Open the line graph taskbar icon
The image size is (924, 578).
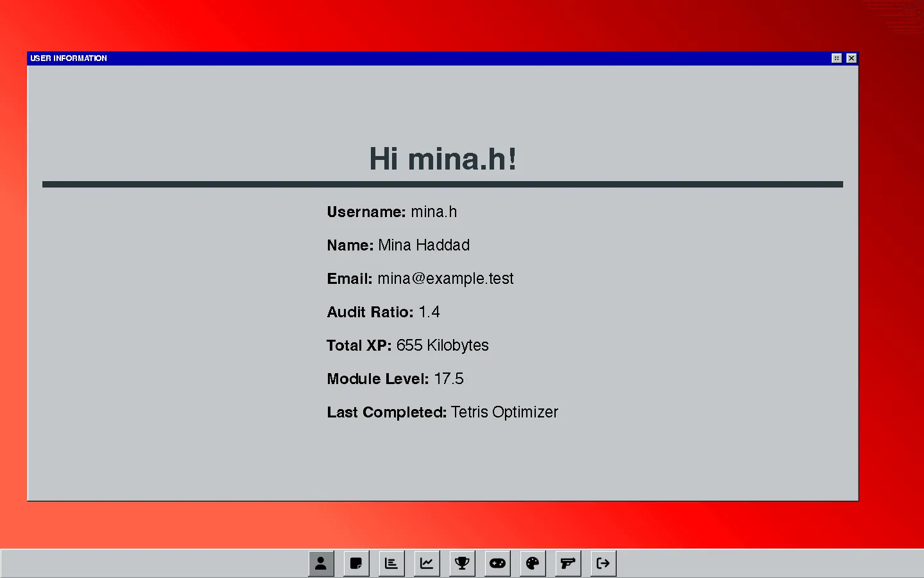(x=427, y=563)
